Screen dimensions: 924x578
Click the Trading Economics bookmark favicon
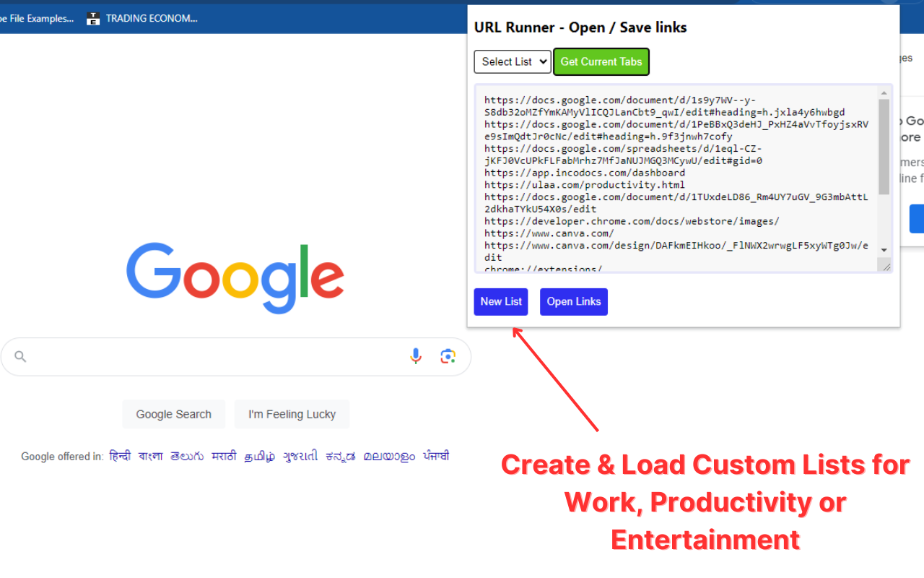click(x=93, y=19)
